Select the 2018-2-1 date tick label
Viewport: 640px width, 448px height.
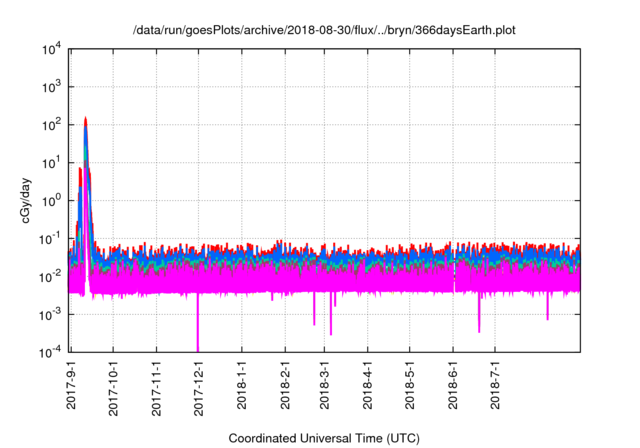[285, 387]
